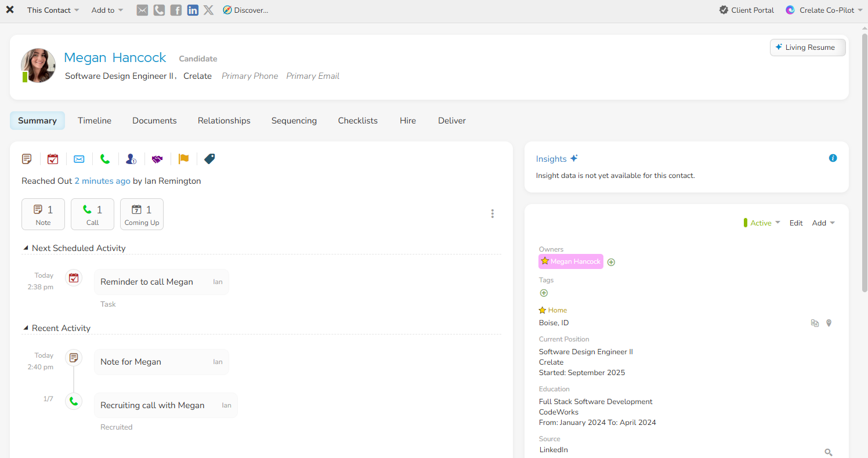This screenshot has height=458, width=868.
Task: Toggle the Megan Hancock owner favorite star
Action: [x=544, y=261]
